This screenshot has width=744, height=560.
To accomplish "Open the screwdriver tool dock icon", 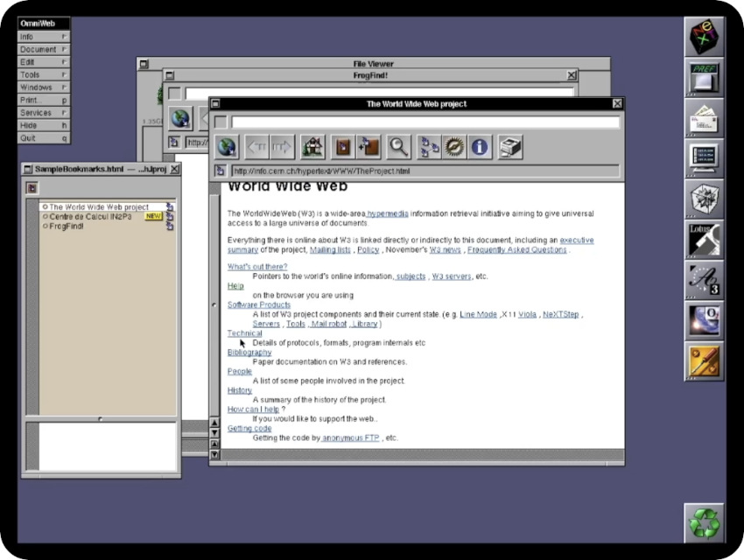I will coord(704,360).
